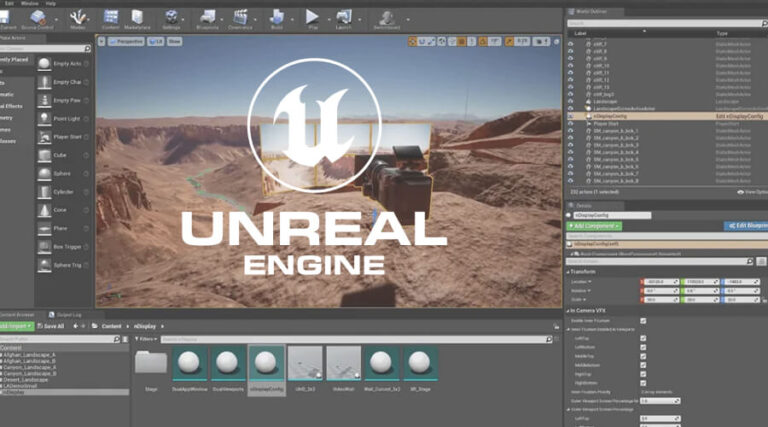Open the Add/Import dropdown

[16, 326]
